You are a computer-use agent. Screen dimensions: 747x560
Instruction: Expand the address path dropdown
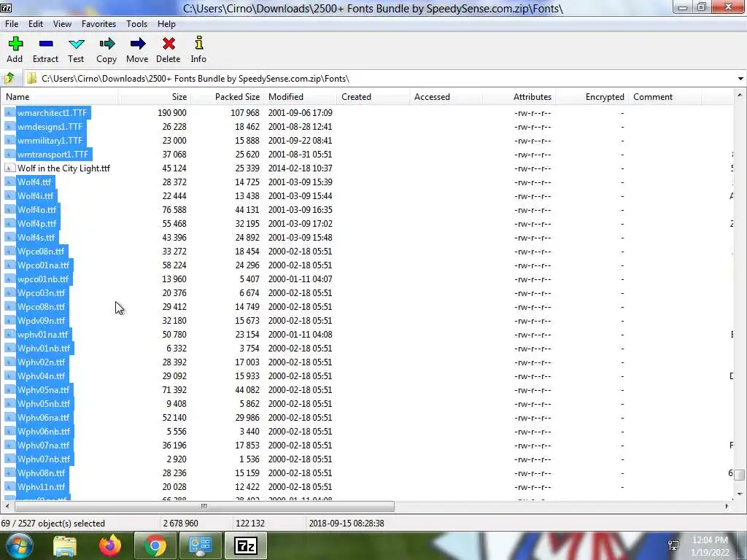coord(741,79)
